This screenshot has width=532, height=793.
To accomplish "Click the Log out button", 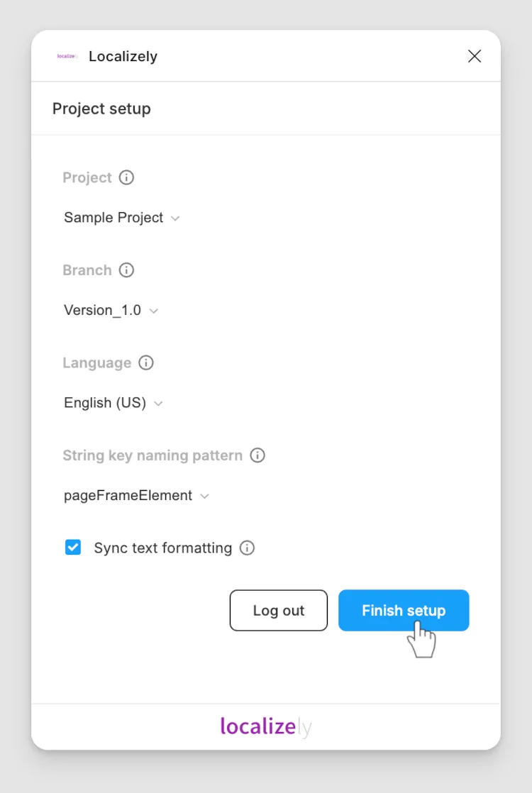I will coord(279,611).
